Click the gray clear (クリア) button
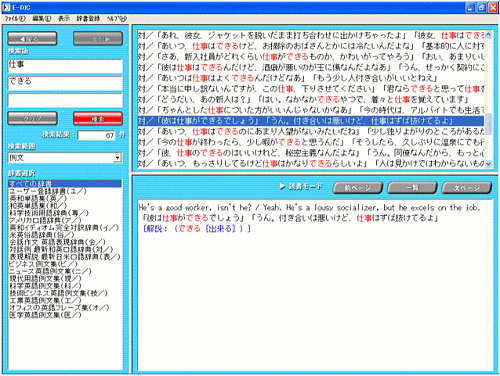The image size is (500, 376). [32, 118]
